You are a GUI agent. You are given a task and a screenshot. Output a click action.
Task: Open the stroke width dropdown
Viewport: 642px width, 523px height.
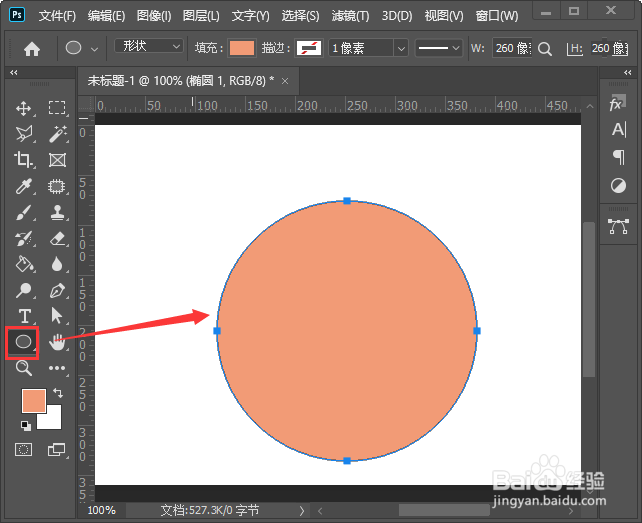[401, 48]
